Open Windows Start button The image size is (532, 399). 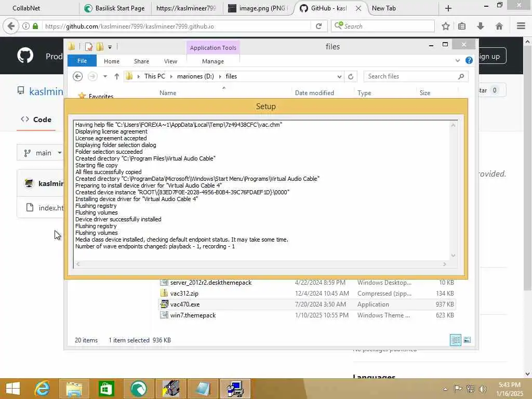point(13,389)
